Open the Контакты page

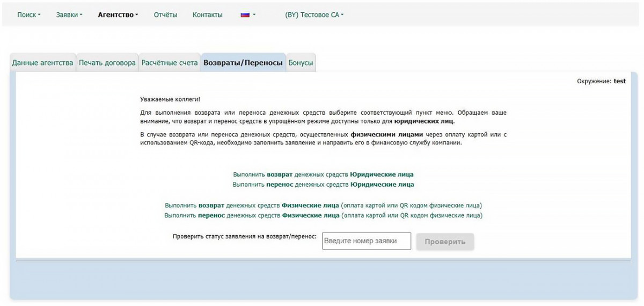(207, 15)
